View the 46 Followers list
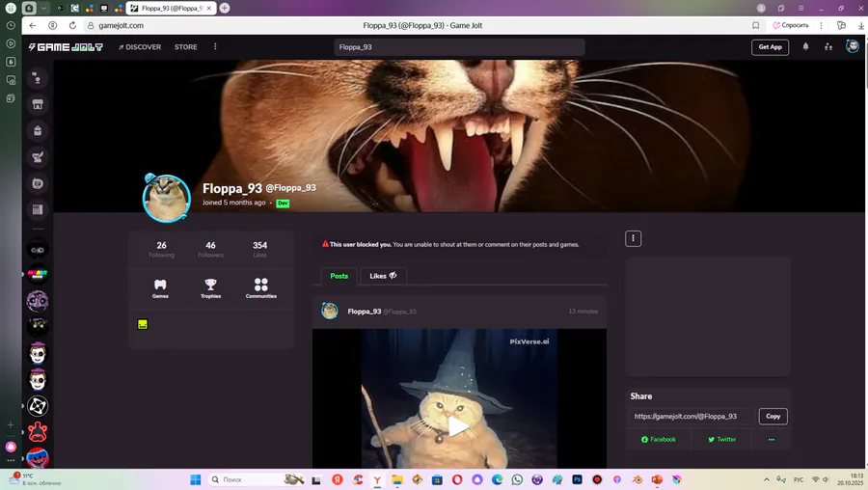 pyautogui.click(x=210, y=249)
